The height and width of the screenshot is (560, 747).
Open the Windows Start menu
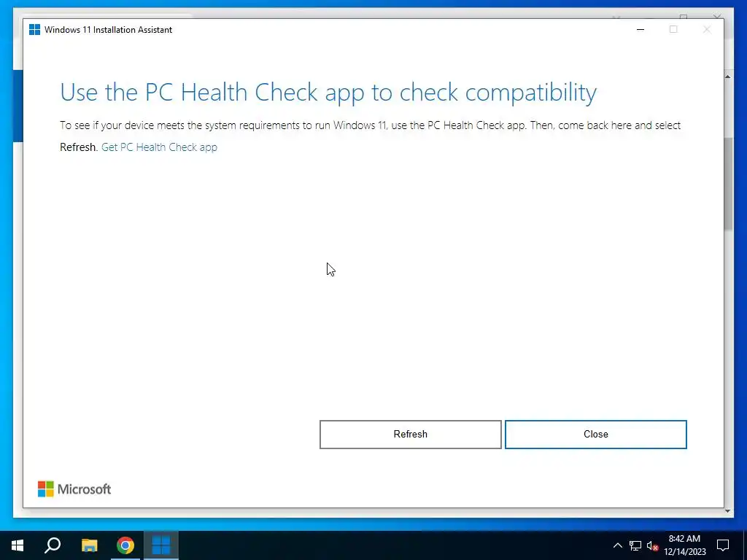coord(18,545)
